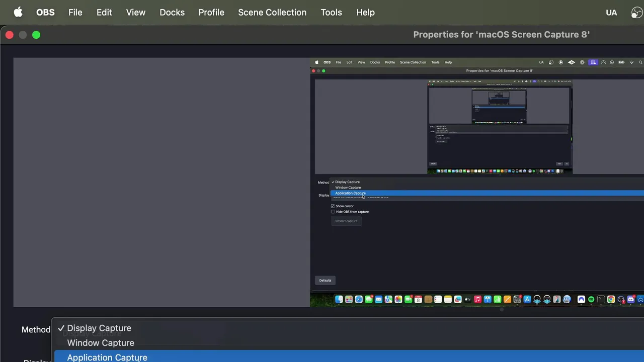The height and width of the screenshot is (362, 644).
Task: Select checked Display Capture inside preview
Action: point(347,182)
